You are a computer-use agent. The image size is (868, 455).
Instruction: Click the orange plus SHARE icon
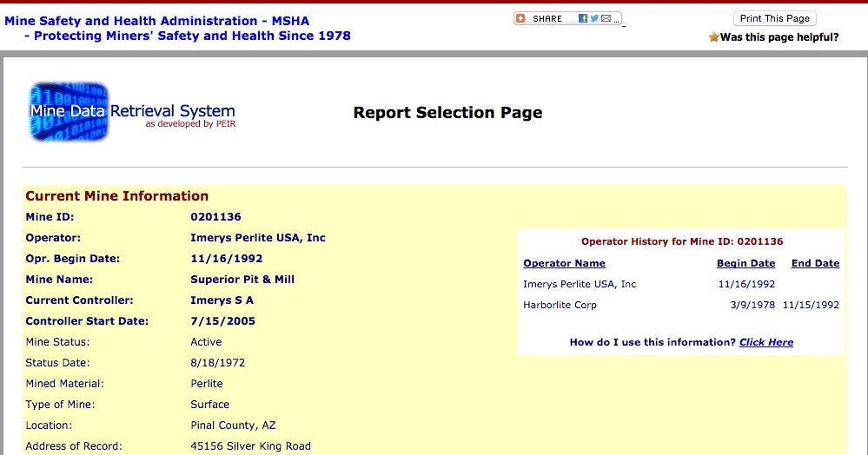pos(520,18)
